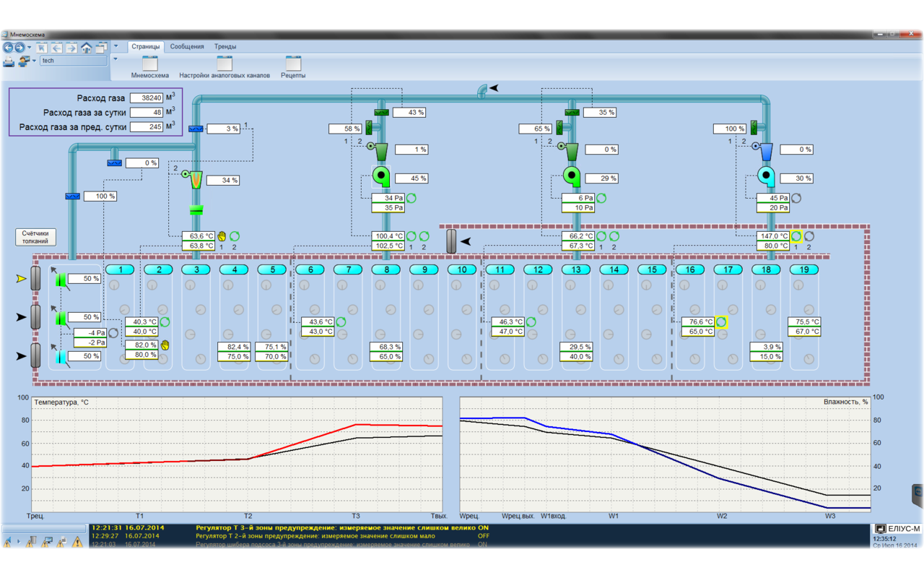Toggle yellow-highlighted mode indicator beside 147,0 °C
924x578 pixels.
pos(796,236)
